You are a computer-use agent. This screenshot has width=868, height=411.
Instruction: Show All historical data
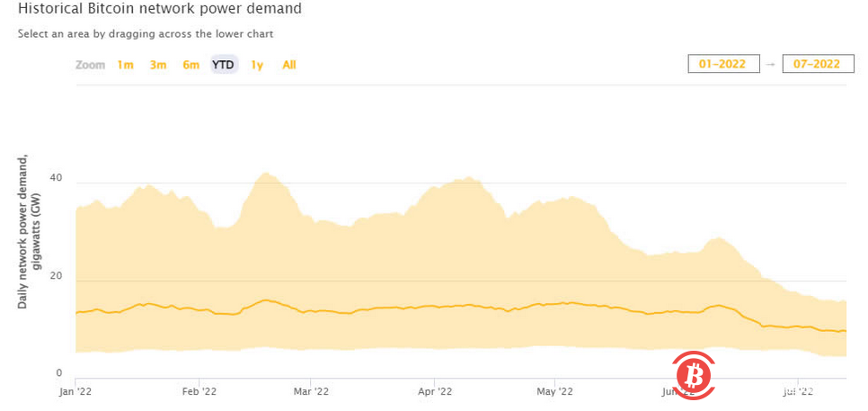289,65
